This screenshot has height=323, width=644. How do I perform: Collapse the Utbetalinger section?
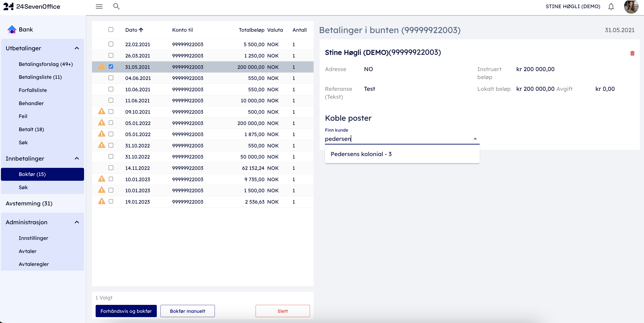pos(77,48)
